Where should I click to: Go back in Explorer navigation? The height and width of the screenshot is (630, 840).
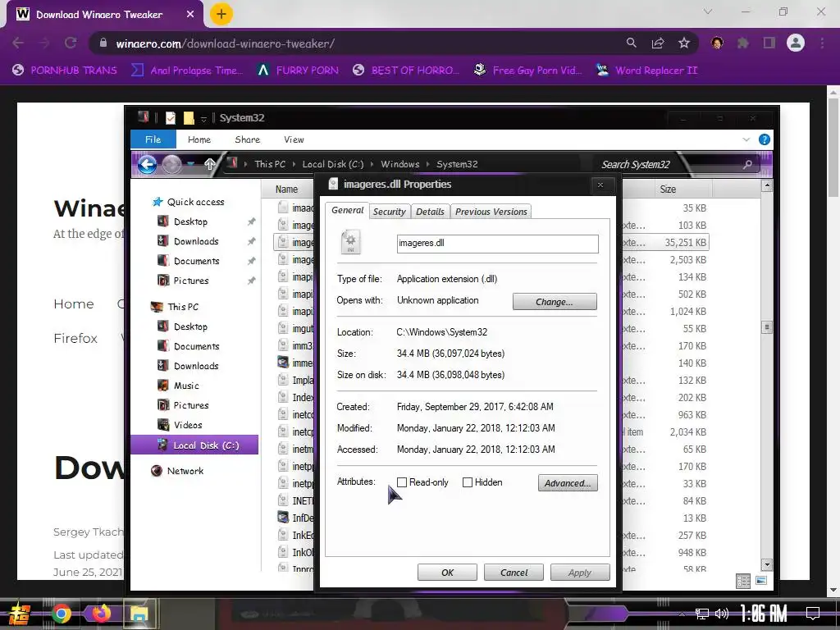tap(148, 164)
